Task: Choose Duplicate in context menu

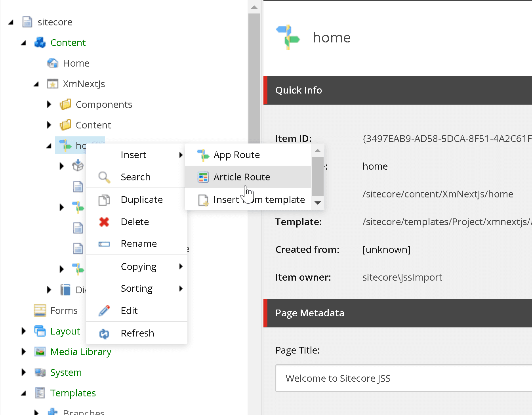Action: 137,200
